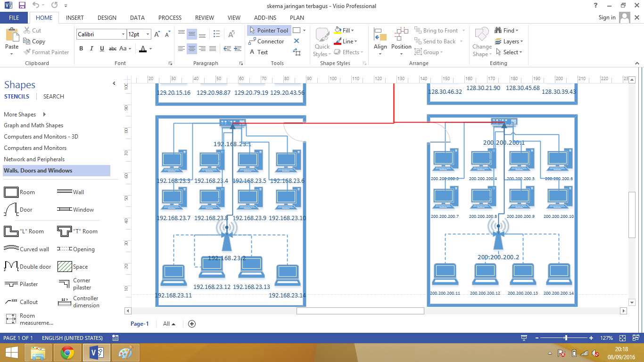Image resolution: width=644 pixels, height=362 pixels.
Task: Choose the Double door stencil shape
Action: (x=27, y=266)
